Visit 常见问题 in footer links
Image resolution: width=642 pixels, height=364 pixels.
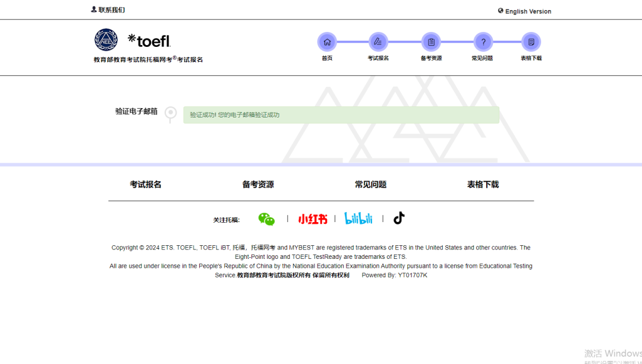pos(370,185)
